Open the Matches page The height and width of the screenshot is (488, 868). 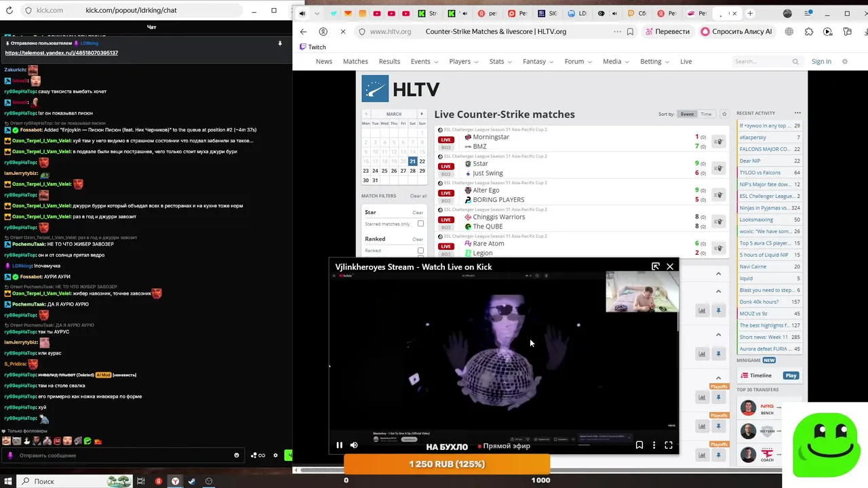(x=355, y=61)
